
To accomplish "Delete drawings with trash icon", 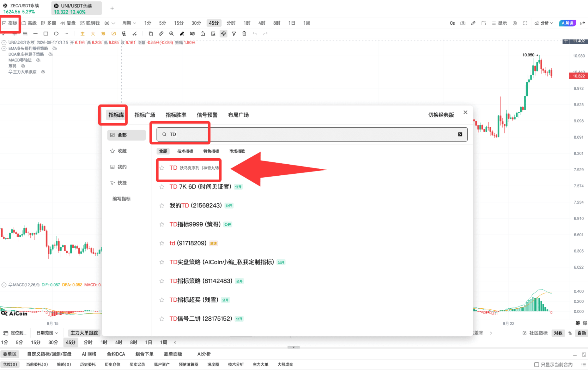I will pos(244,34).
